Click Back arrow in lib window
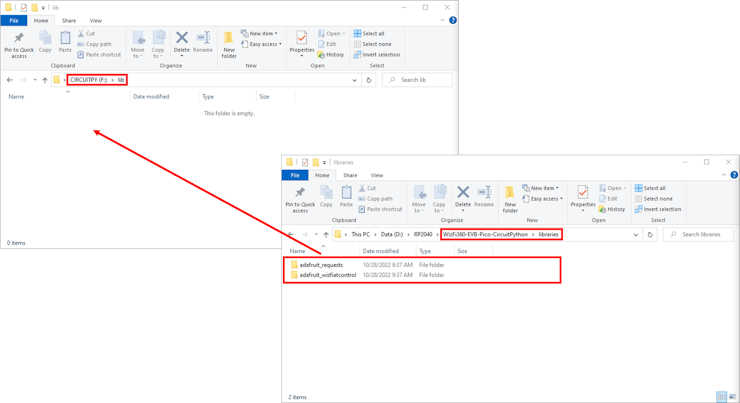 tap(10, 80)
